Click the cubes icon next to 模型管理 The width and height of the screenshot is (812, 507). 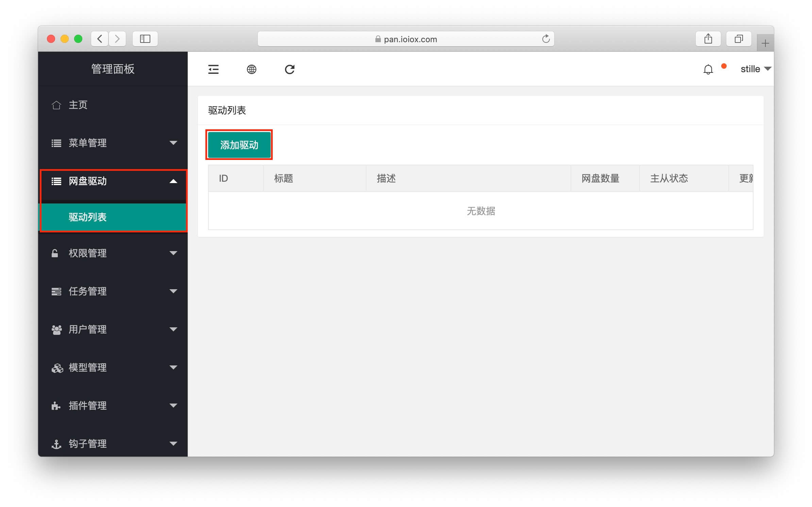tap(57, 368)
